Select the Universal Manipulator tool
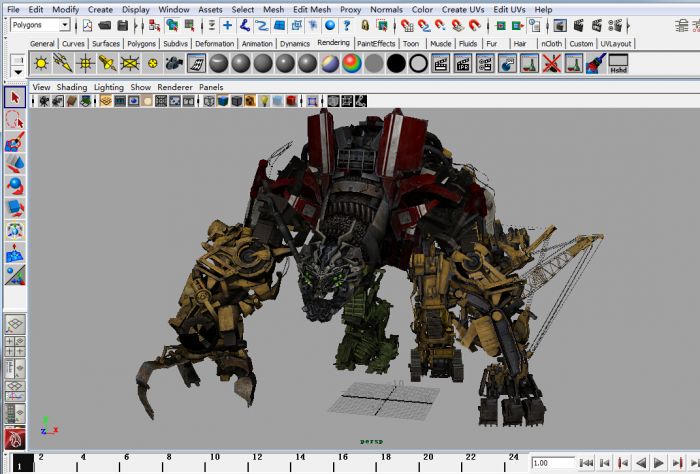This screenshot has width=700, height=474. [x=15, y=230]
